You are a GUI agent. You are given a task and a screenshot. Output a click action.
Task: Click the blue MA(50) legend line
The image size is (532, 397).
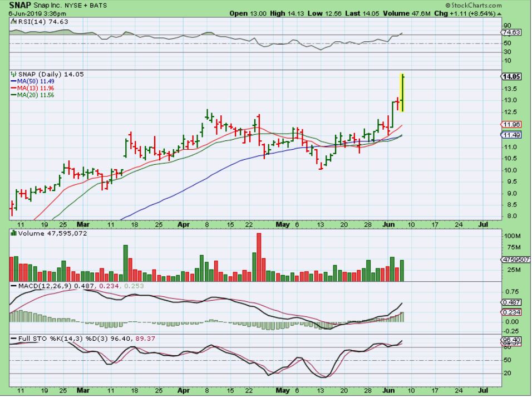click(13, 81)
